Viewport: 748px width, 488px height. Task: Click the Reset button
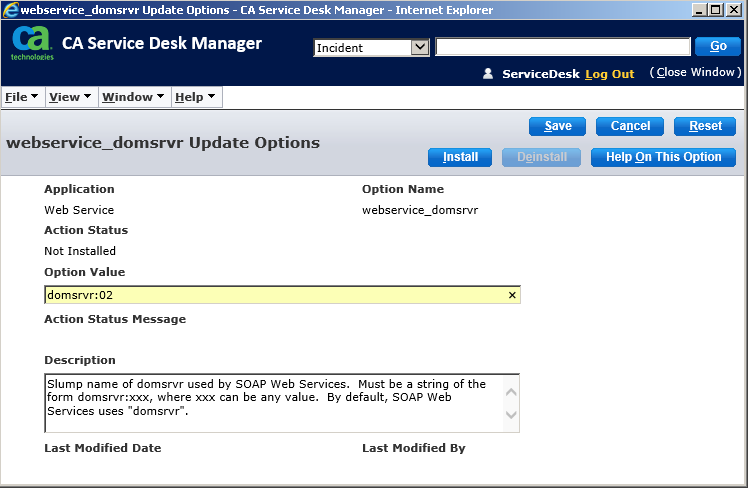(x=705, y=126)
